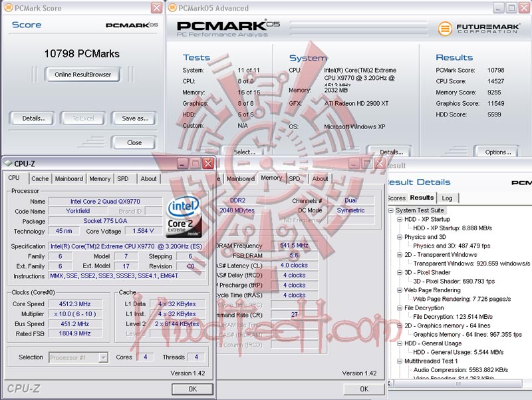Image resolution: width=532 pixels, height=400 pixels.
Task: Open the About tab in front CPU-Z window
Action: [x=148, y=178]
